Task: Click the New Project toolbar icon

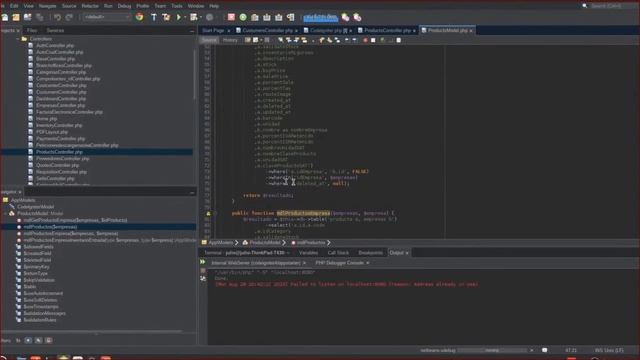Action: point(16,17)
